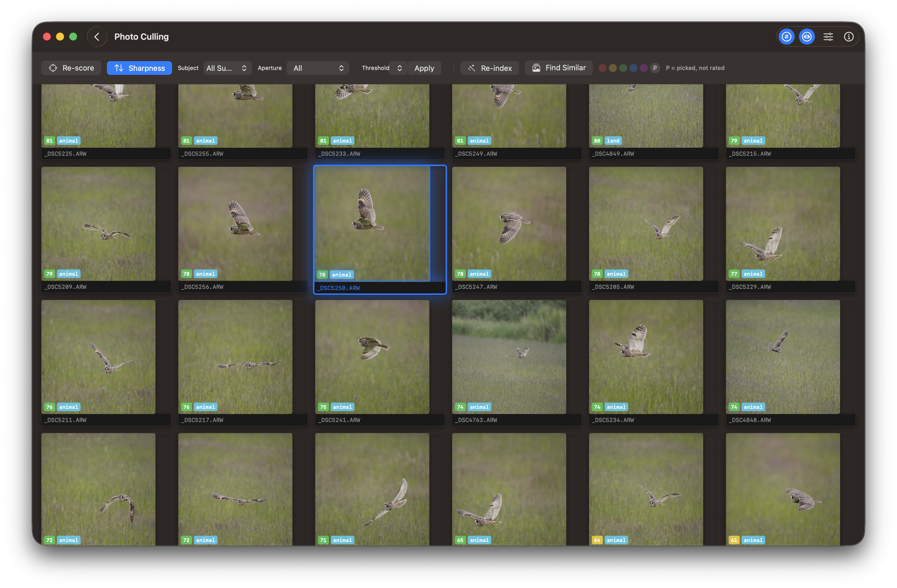
Task: Toggle the eye visibility icon
Action: point(807,37)
